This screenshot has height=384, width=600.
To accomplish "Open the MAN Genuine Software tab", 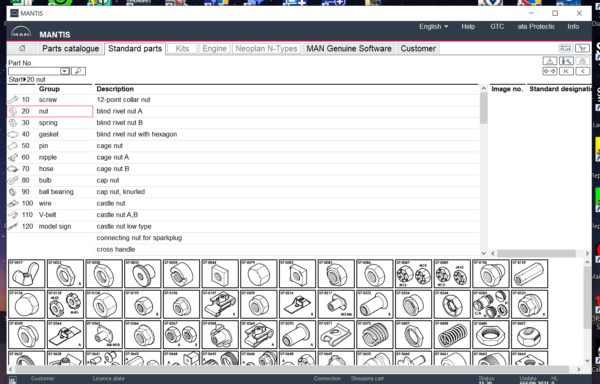I will (x=349, y=49).
